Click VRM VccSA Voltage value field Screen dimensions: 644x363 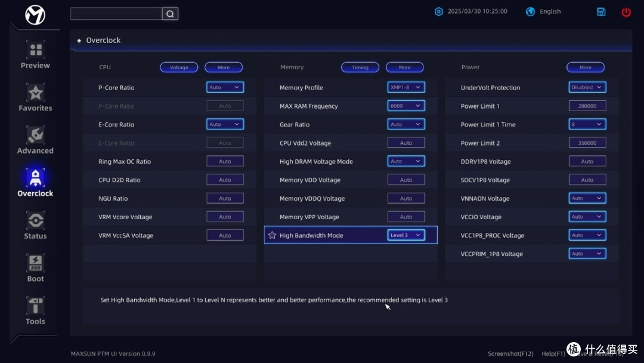tap(225, 235)
